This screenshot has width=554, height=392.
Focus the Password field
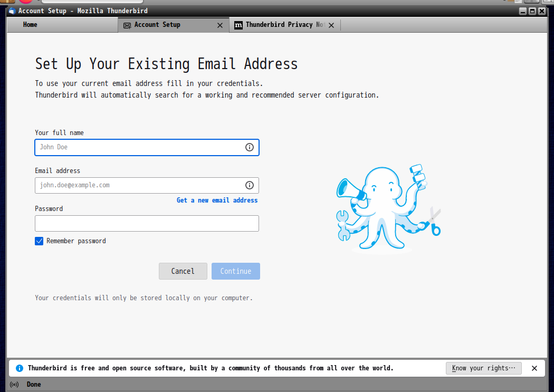[147, 224]
